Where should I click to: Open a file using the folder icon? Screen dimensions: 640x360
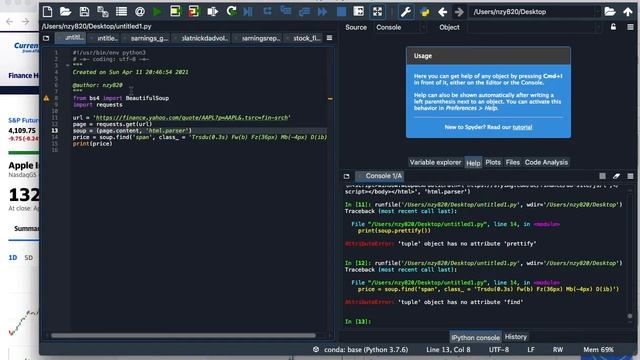(65, 12)
